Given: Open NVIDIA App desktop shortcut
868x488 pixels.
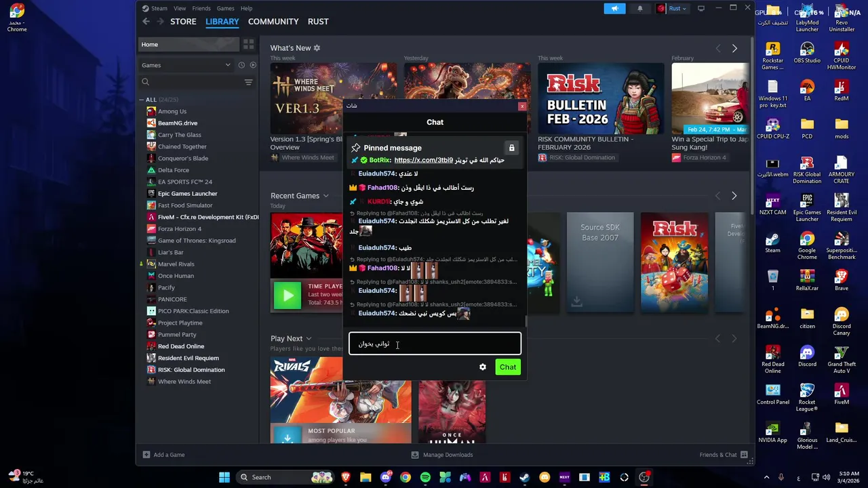Looking at the screenshot, I should (x=772, y=432).
